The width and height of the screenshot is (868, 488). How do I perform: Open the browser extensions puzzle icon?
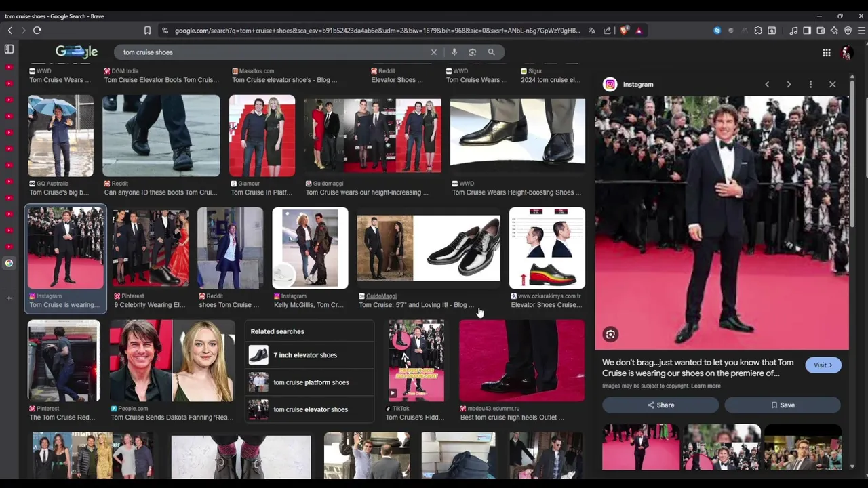click(758, 30)
